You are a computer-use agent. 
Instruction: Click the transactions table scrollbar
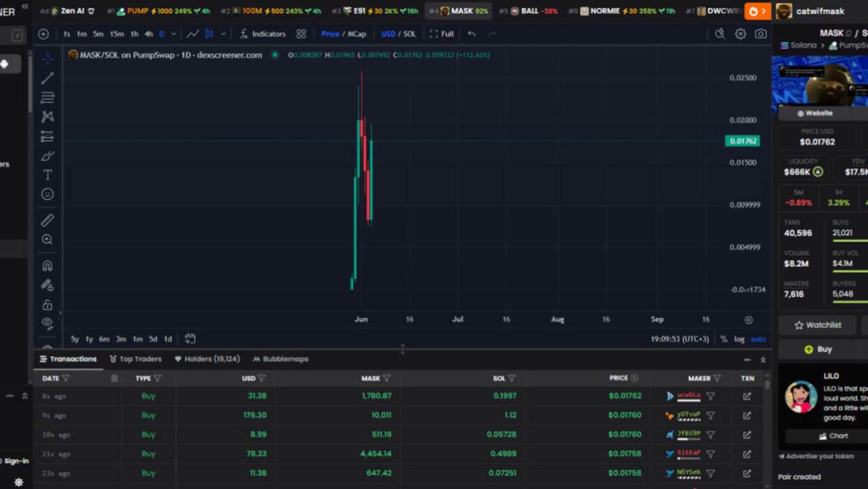767,385
